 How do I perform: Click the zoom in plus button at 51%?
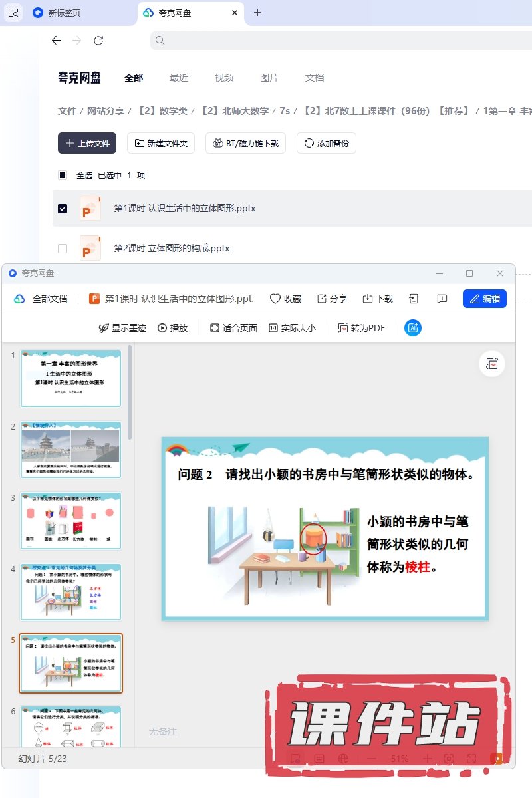(x=428, y=759)
